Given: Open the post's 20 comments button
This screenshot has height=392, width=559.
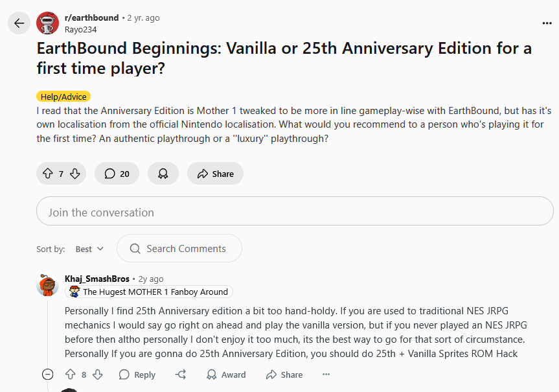Looking at the screenshot, I should tap(117, 174).
